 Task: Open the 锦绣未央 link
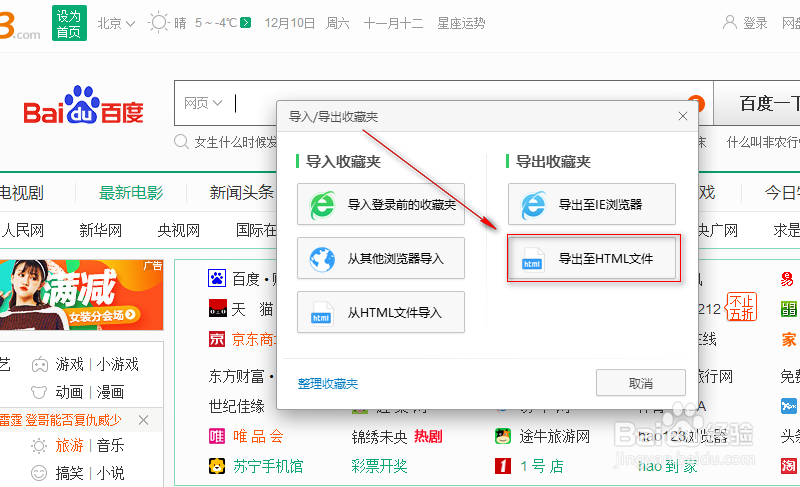click(x=379, y=437)
